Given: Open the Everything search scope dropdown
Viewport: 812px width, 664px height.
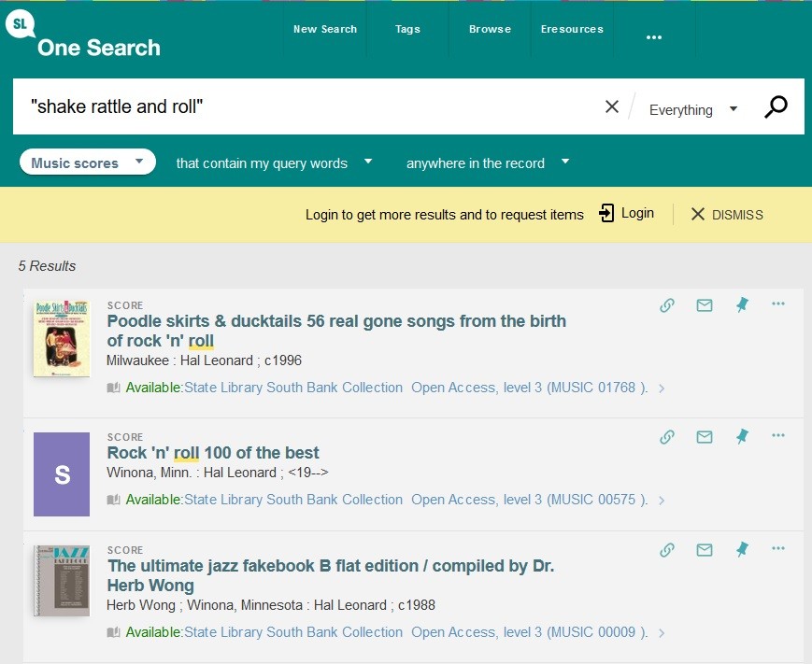Looking at the screenshot, I should point(693,109).
